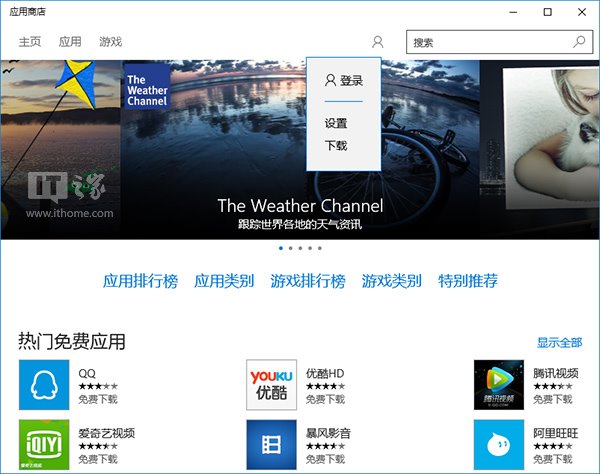Click the 热门免费应用 heading
600x474 pixels.
(72, 341)
